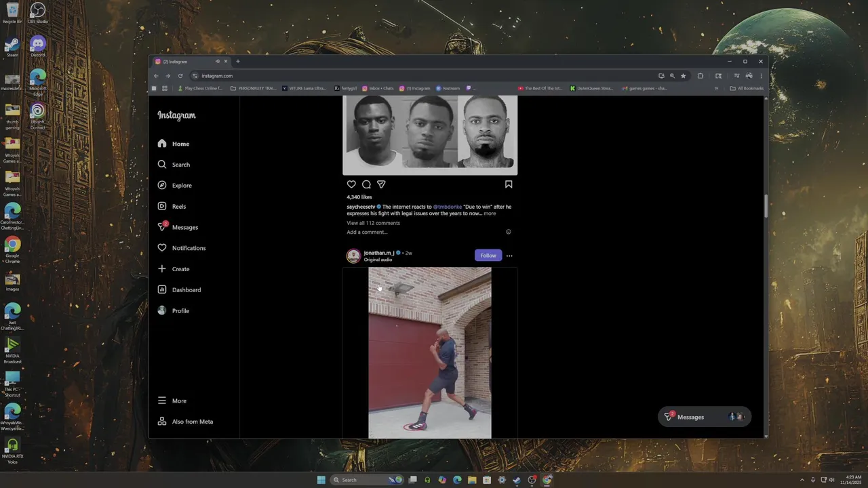868x488 pixels.
Task: Show hidden system tray icons
Action: click(x=802, y=480)
